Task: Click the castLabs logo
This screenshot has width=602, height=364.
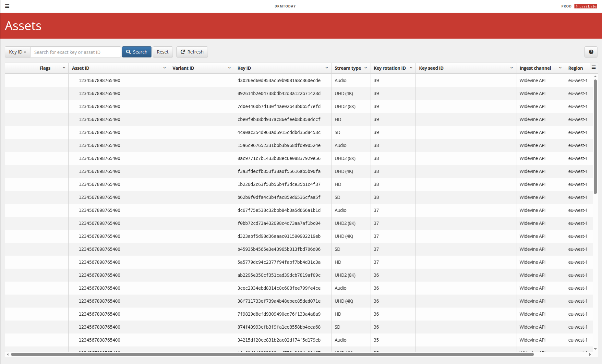Action: coord(585,6)
